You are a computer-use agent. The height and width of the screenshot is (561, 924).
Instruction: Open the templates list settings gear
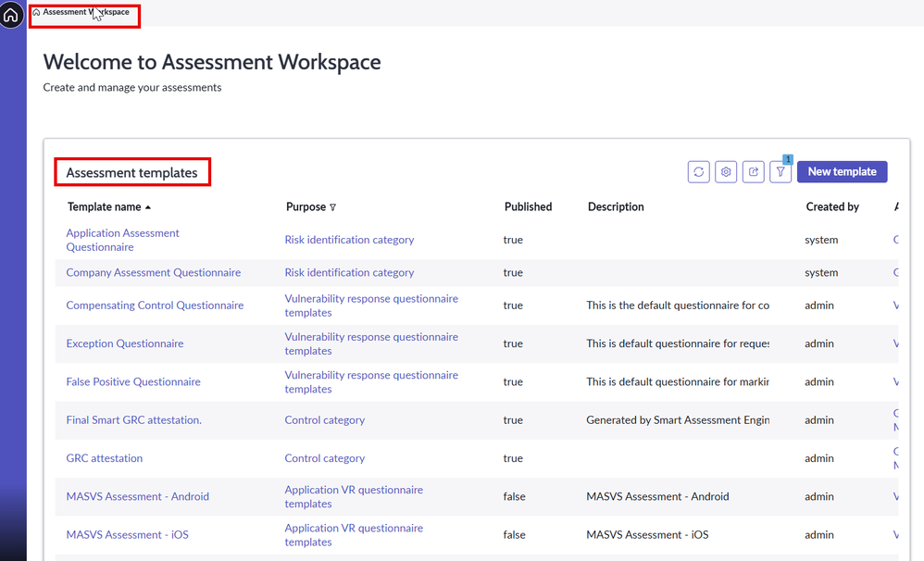(726, 171)
